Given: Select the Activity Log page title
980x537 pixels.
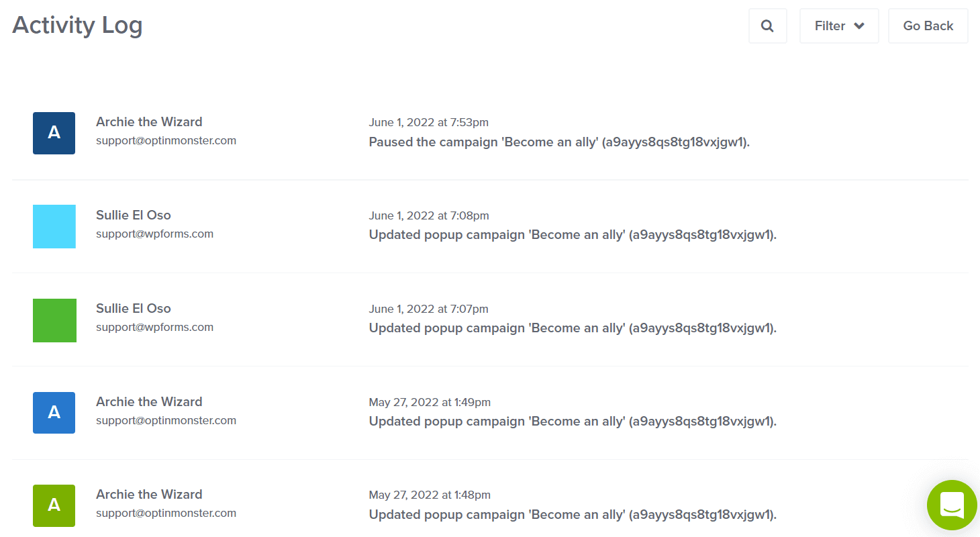Looking at the screenshot, I should (x=77, y=25).
